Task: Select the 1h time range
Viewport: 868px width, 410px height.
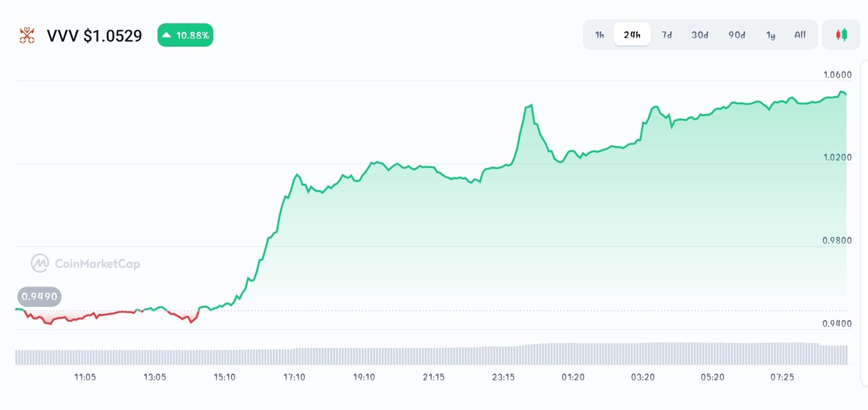Action: click(x=600, y=35)
